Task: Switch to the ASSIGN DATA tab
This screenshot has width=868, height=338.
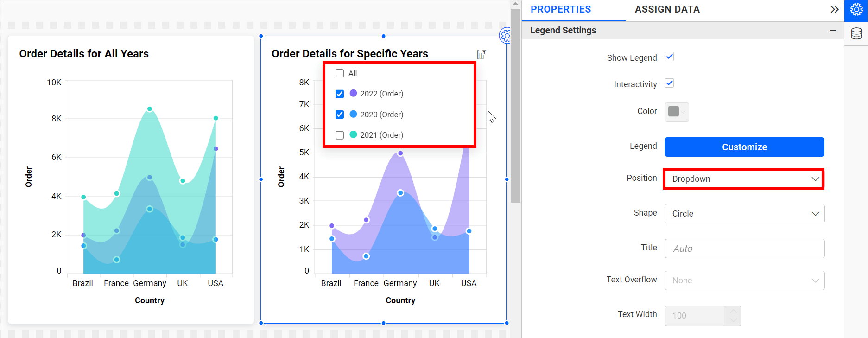Action: click(x=667, y=10)
